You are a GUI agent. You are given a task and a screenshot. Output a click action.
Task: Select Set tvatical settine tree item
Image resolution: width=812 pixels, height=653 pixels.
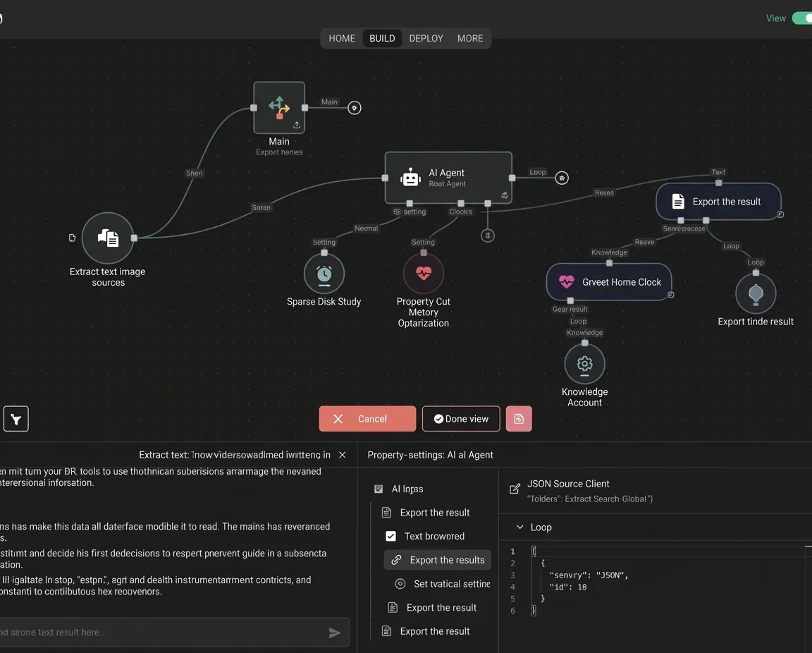442,584
